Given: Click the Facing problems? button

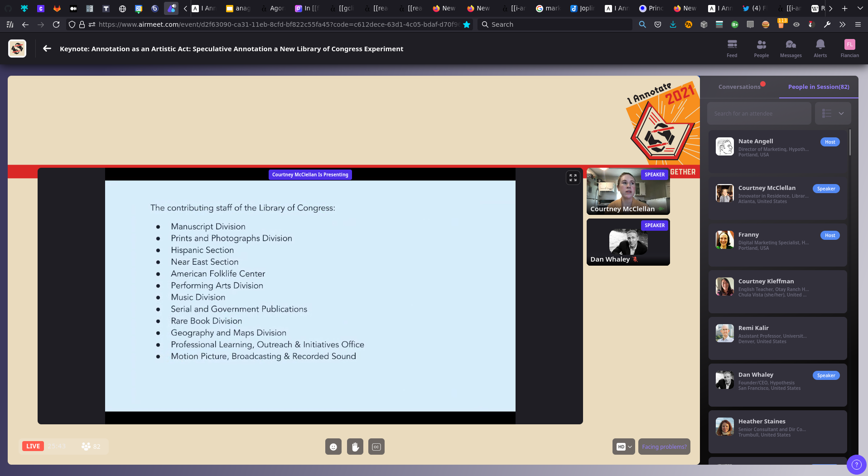Looking at the screenshot, I should point(664,447).
